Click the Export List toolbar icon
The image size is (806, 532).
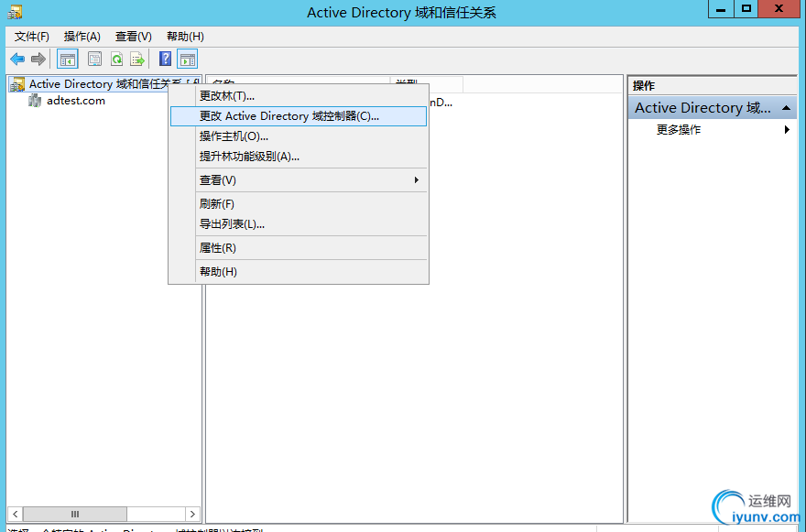[x=137, y=60]
